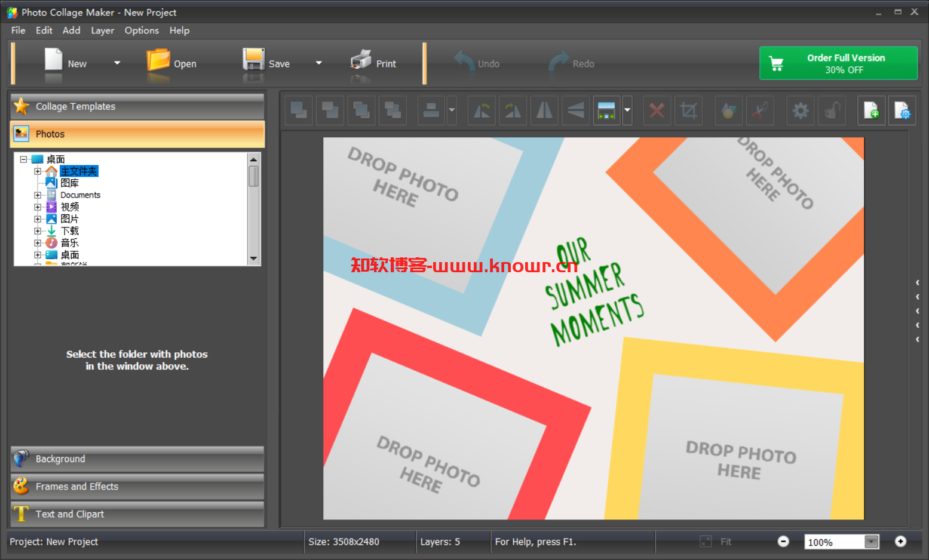This screenshot has height=560, width=929.
Task: Open the 100% zoom dropdown
Action: (872, 542)
